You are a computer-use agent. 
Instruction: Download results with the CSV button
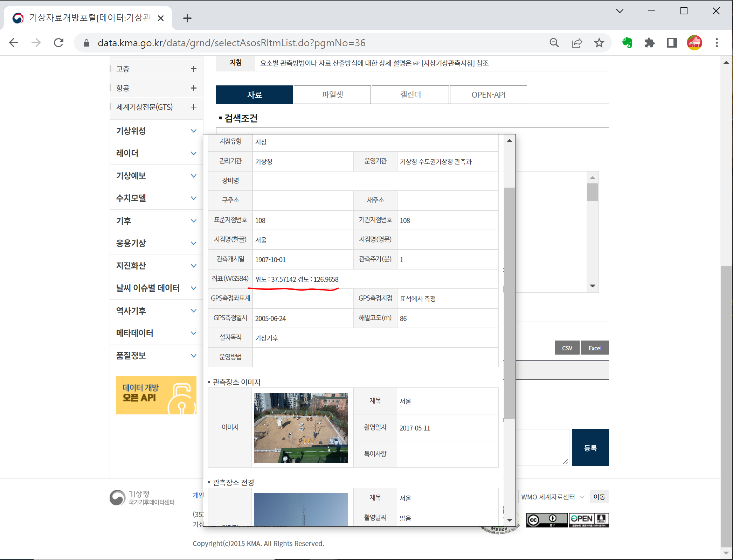pyautogui.click(x=567, y=348)
